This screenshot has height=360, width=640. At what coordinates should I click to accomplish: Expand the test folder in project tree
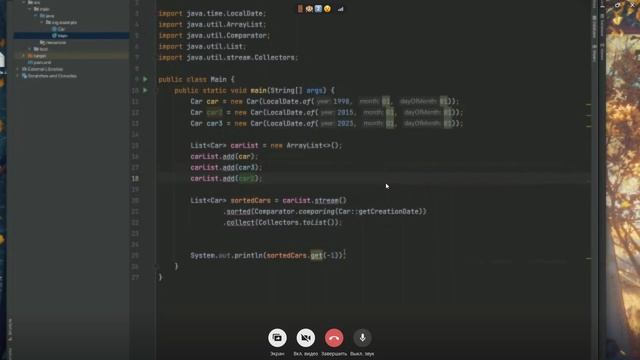29,49
